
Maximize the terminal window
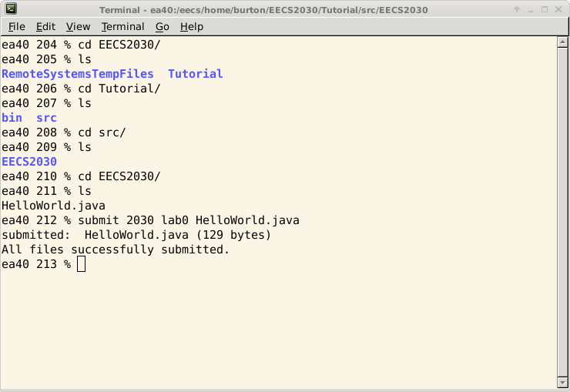tap(544, 9)
